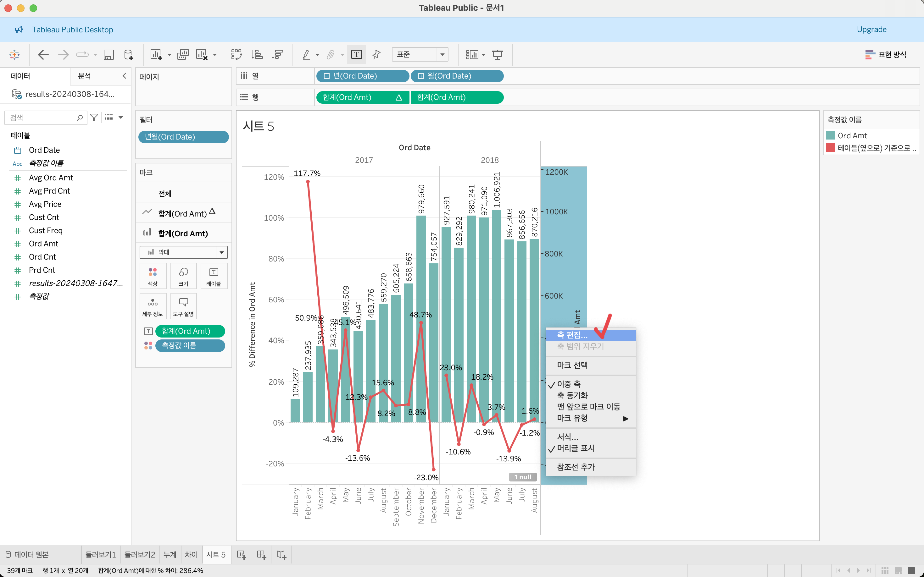Click the Ord Amt teal legend swatch
This screenshot has width=924, height=577.
tap(830, 135)
